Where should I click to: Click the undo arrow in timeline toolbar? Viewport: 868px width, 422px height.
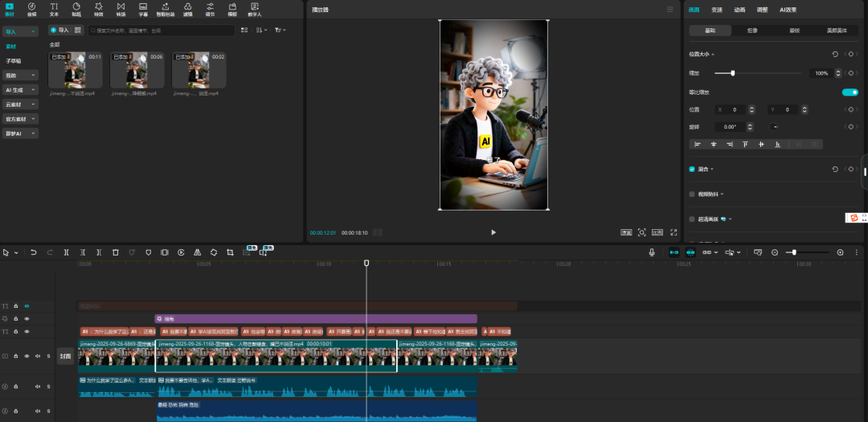34,252
